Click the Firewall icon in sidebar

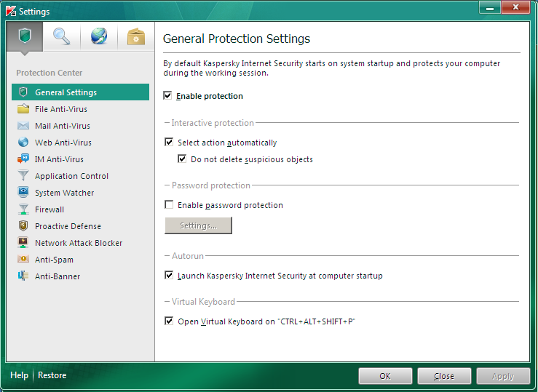(23, 209)
